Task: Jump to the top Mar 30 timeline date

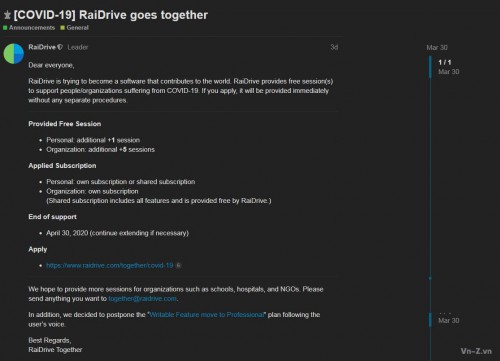Action: tap(437, 47)
